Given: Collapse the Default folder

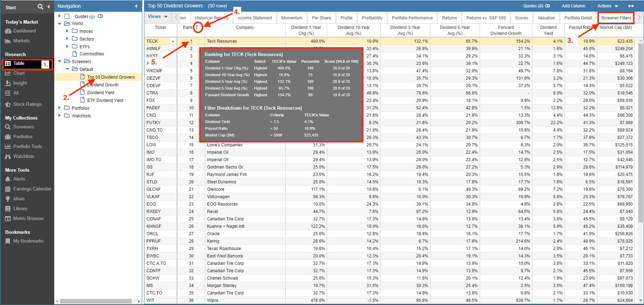Looking at the screenshot, I should click(x=67, y=69).
